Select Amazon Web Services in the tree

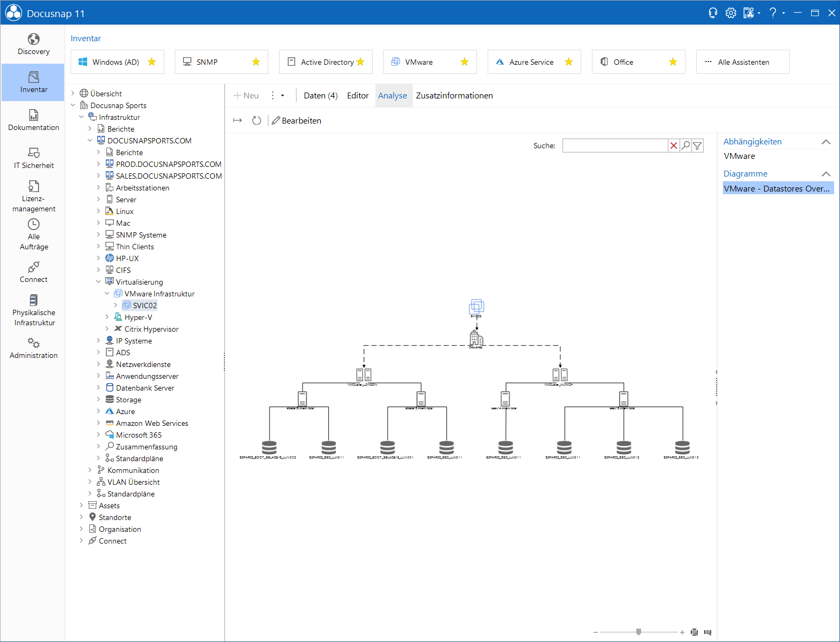pos(152,423)
